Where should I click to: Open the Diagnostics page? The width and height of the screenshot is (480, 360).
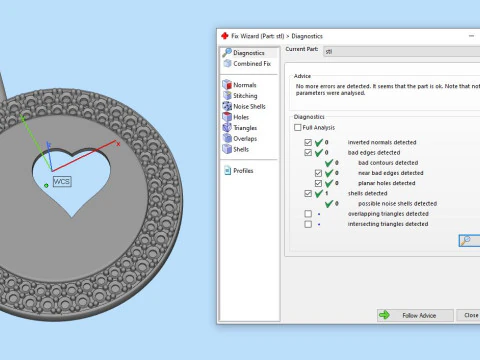coord(249,53)
